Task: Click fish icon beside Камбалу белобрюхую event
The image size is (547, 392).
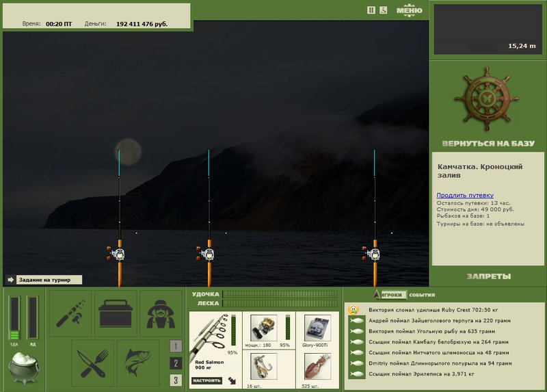Action: (356, 342)
